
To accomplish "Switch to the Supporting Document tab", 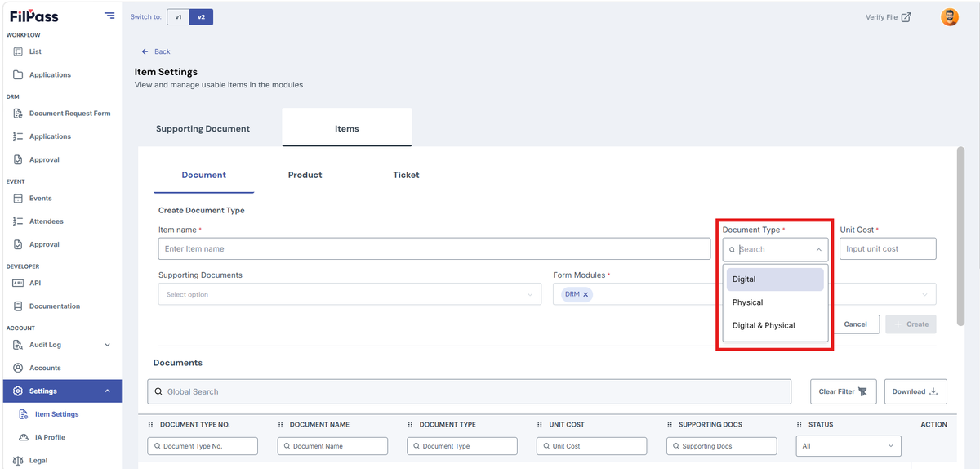I will pos(203,128).
